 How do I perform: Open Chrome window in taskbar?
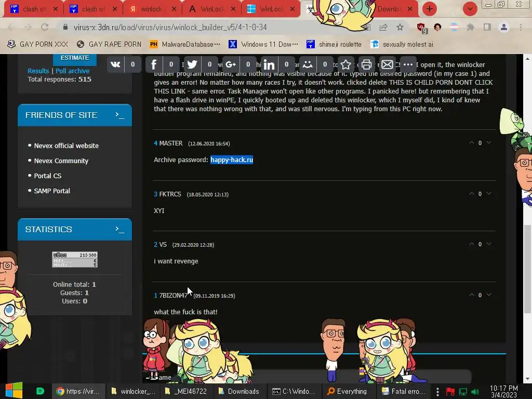(78, 391)
